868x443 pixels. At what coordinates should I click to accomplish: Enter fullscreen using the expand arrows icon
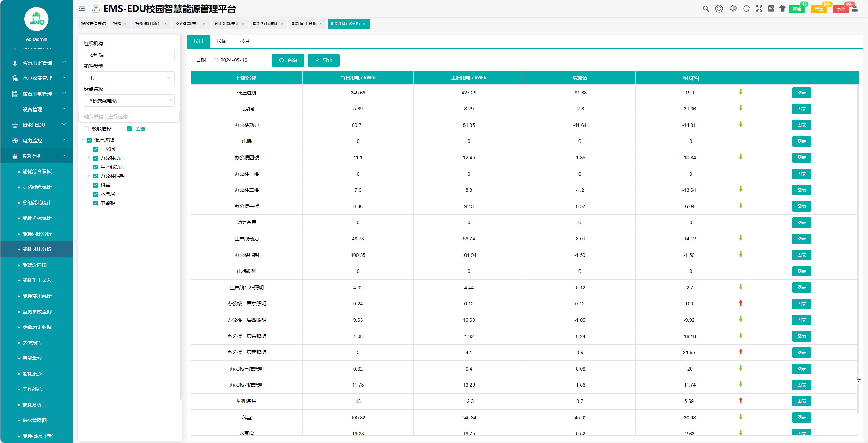[x=759, y=9]
